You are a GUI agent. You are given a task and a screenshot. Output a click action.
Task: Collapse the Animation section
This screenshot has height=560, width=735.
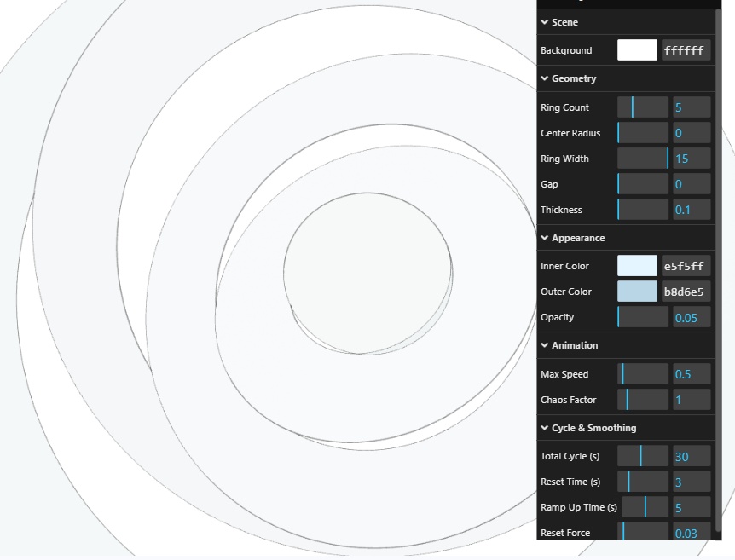(574, 345)
